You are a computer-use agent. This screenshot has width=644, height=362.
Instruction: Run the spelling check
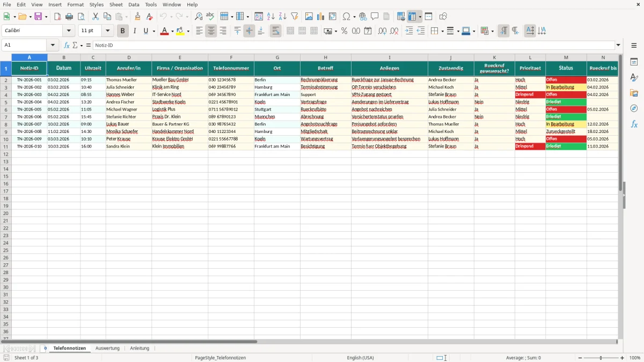(210, 17)
